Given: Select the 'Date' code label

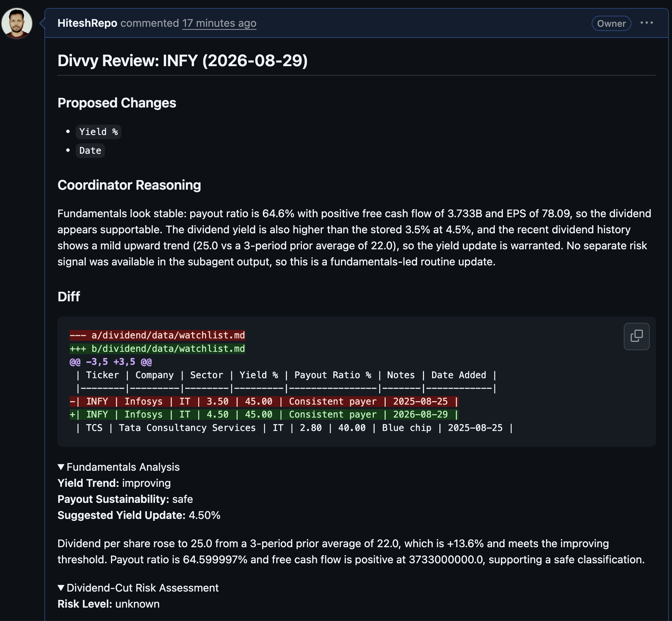Looking at the screenshot, I should [90, 151].
